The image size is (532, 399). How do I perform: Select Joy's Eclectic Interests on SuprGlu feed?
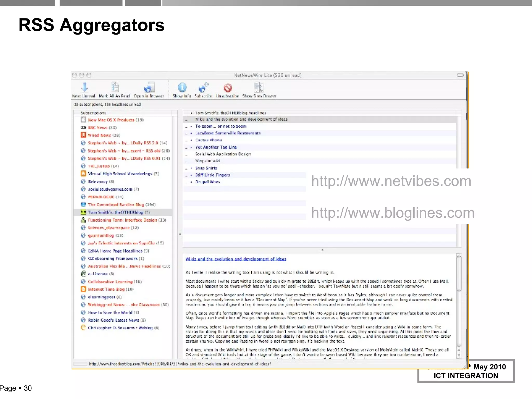[123, 243]
